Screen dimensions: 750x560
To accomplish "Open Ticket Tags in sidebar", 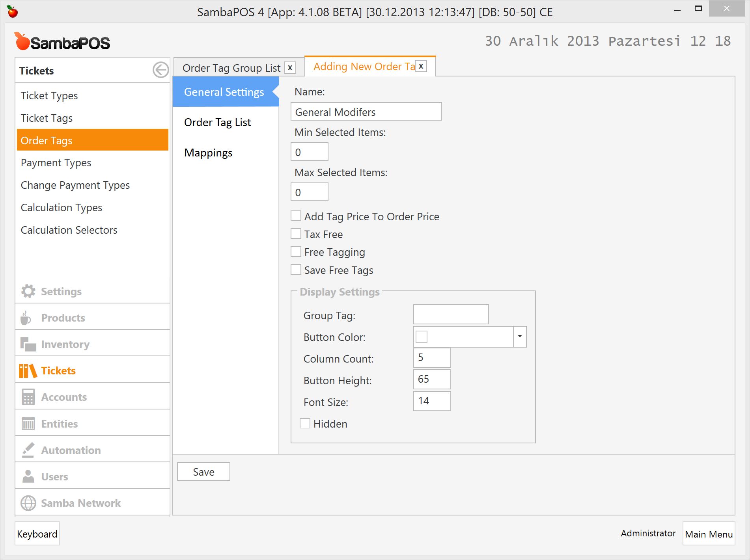I will (93, 118).
